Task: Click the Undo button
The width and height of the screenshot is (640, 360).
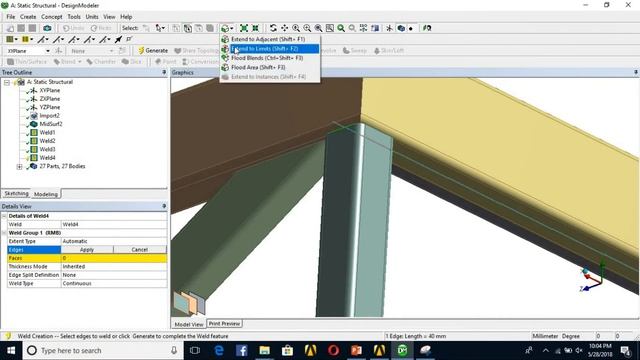Action: pos(73,28)
